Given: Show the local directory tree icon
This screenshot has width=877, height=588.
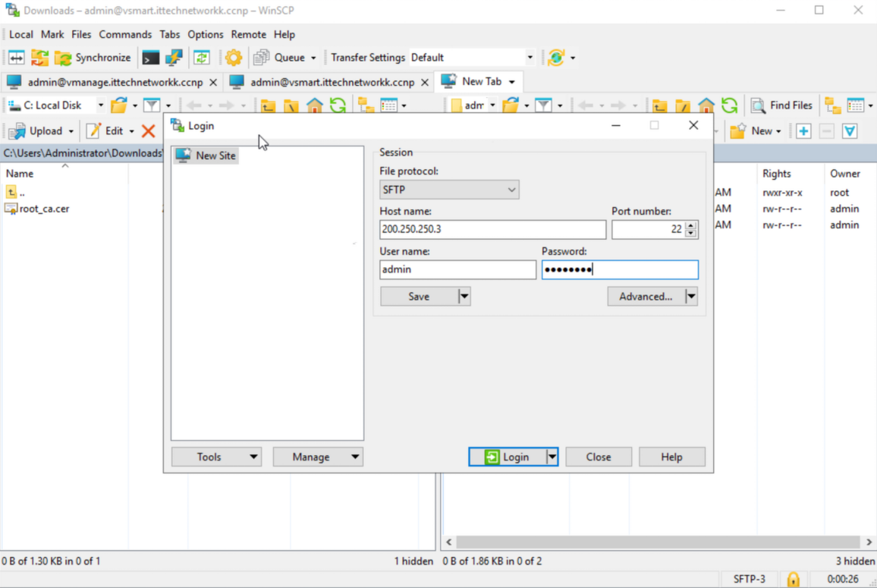Looking at the screenshot, I should 366,105.
